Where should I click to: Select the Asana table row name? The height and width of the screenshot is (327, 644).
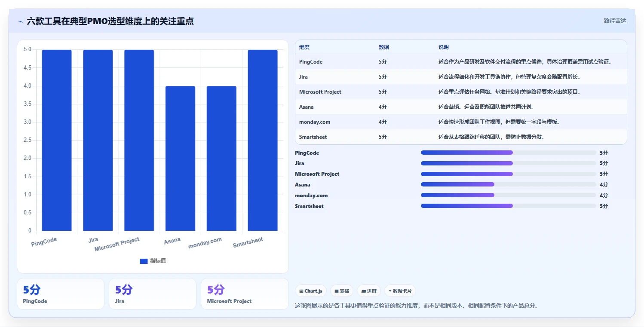(307, 107)
